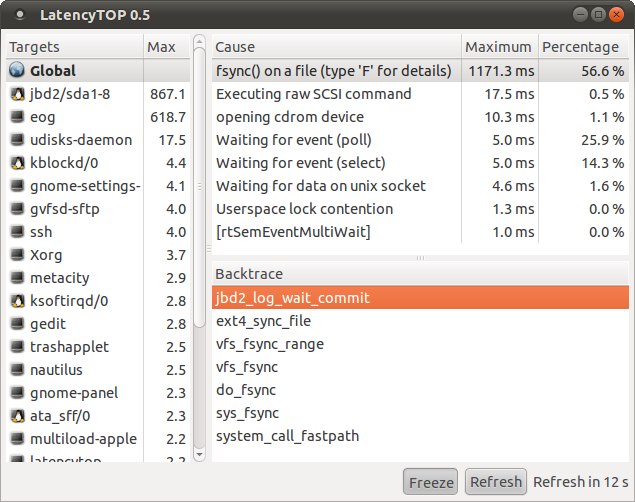The width and height of the screenshot is (635, 502).
Task: Sort causes by Percentage column header
Action: tap(581, 47)
